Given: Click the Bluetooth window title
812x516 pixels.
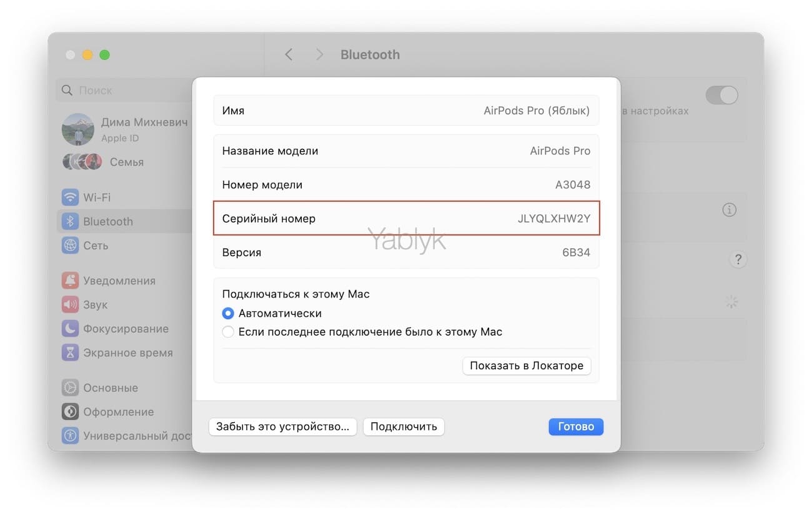Looking at the screenshot, I should [x=370, y=54].
